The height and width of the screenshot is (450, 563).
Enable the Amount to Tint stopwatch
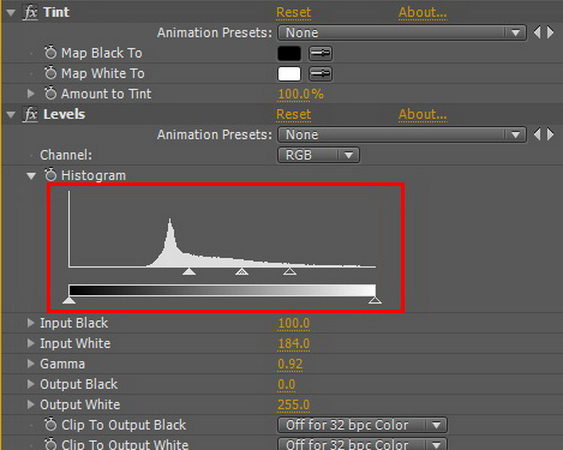(51, 93)
